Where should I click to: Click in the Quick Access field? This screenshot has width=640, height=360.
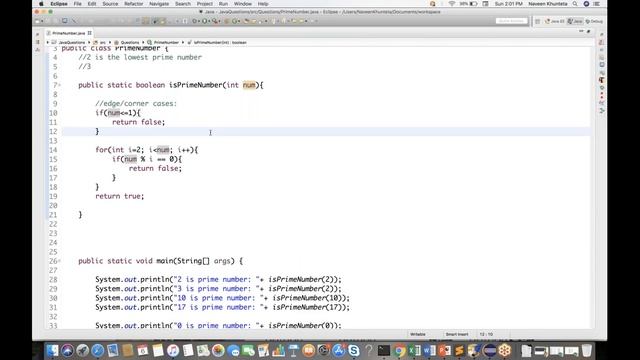(511, 21)
